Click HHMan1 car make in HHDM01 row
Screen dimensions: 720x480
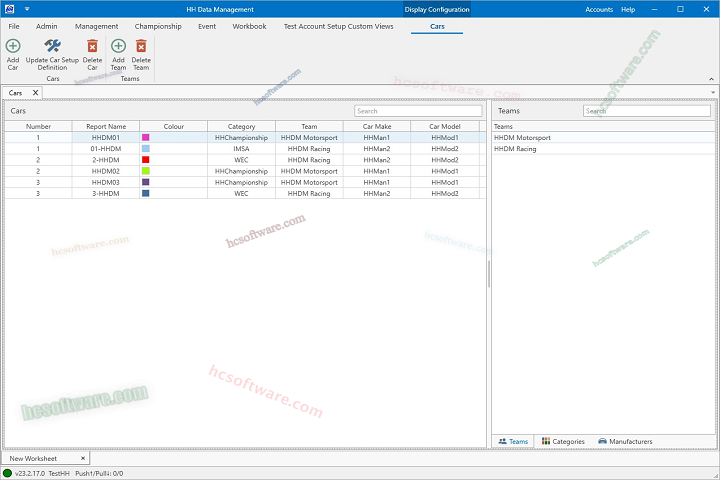point(377,137)
